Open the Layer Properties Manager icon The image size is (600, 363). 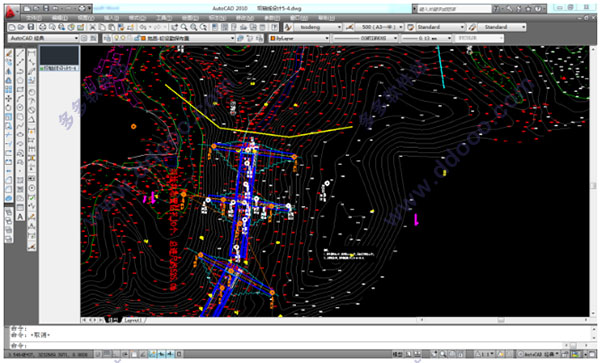pyautogui.click(x=107, y=38)
